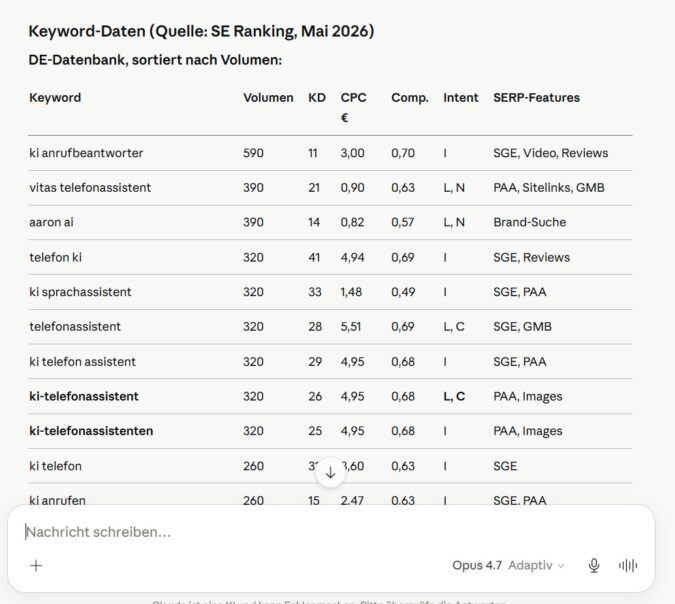
Task: Click volume value 590
Action: coord(253,153)
